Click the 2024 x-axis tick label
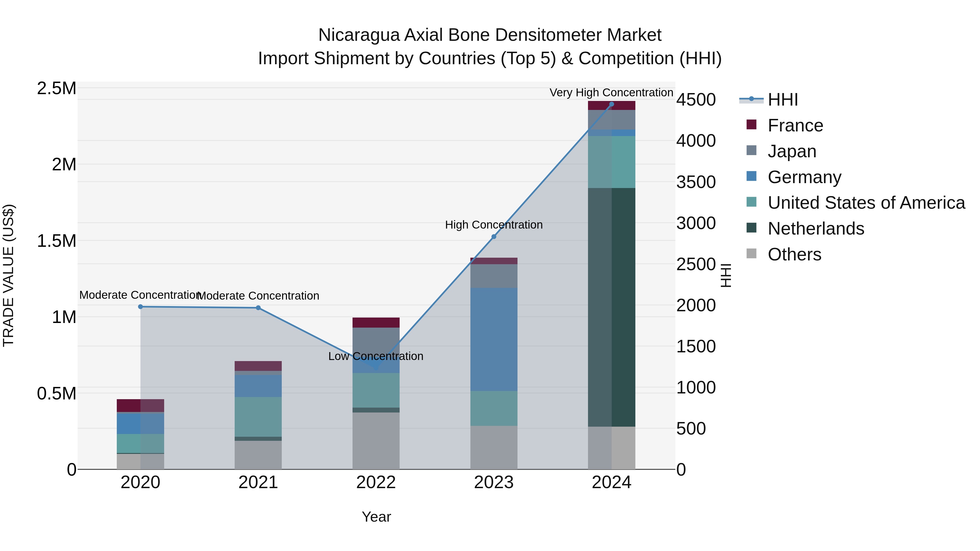 coord(612,482)
